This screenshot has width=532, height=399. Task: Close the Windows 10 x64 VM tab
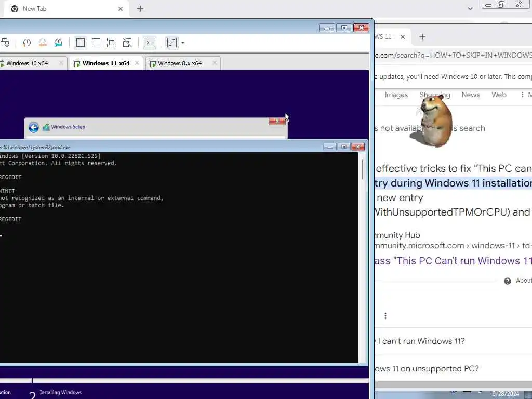61,63
